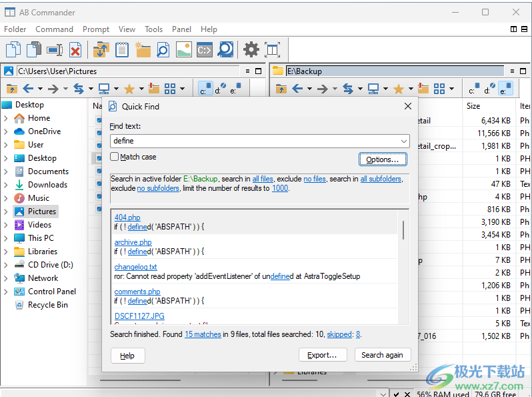Click the Export... button
532x397 pixels.
click(x=322, y=355)
